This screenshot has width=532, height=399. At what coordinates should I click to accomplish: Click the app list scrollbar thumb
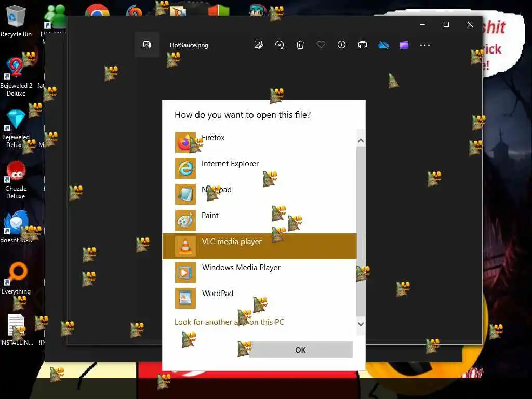tap(361, 231)
